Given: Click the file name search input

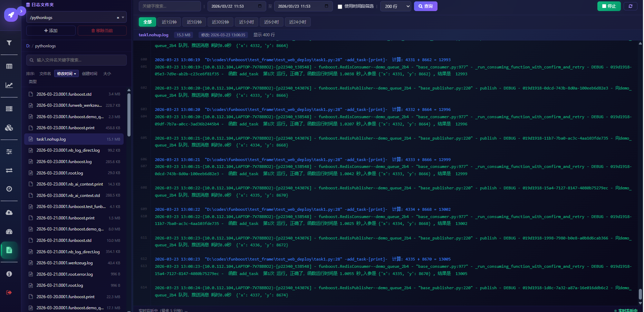Looking at the screenshot, I should (x=76, y=60).
